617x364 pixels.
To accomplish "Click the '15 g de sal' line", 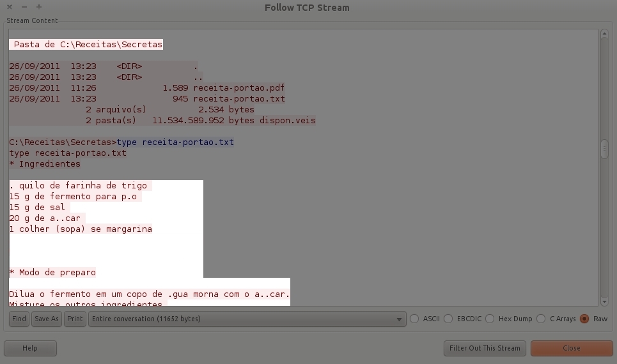I will (x=37, y=208).
